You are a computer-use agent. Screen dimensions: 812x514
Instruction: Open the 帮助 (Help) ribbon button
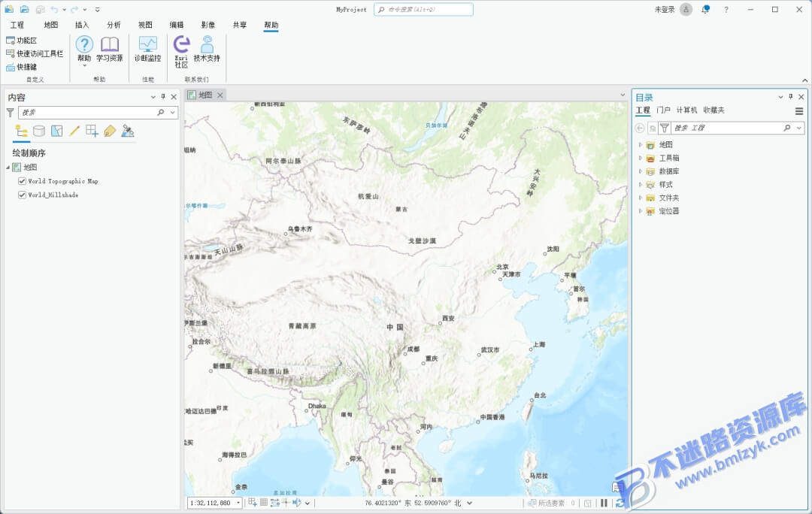tap(84, 50)
